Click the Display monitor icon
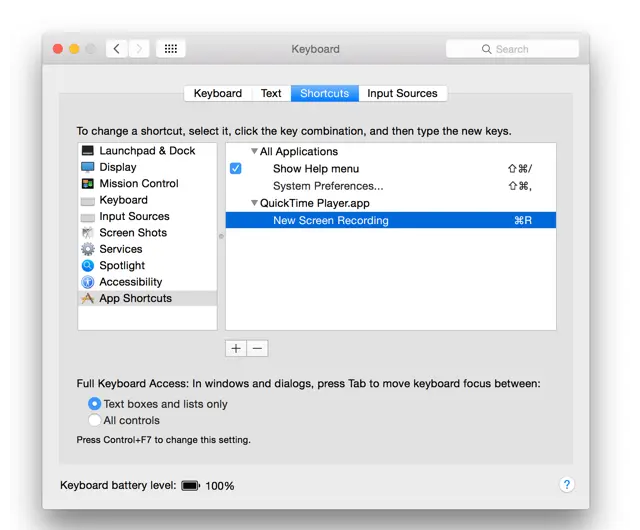The image size is (640, 530). 87,167
